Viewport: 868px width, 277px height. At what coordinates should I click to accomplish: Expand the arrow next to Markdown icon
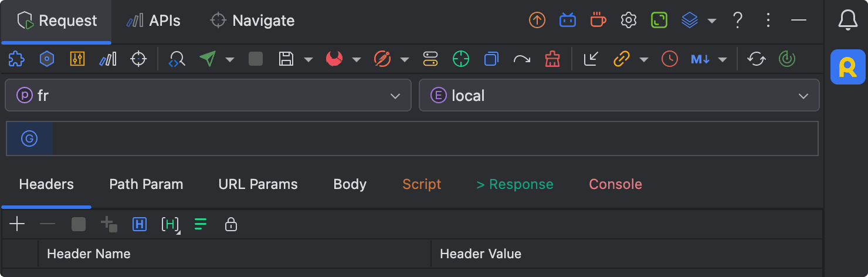coord(723,59)
